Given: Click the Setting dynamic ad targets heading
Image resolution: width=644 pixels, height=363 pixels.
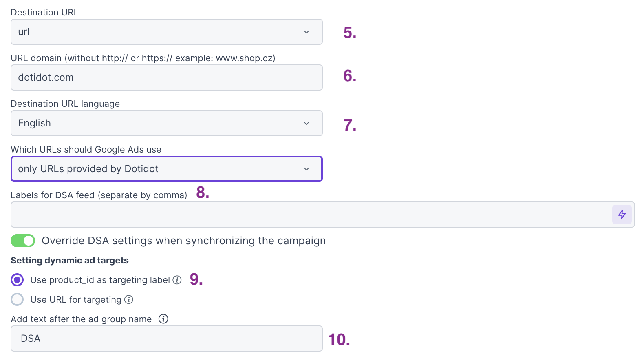Looking at the screenshot, I should pos(70,260).
